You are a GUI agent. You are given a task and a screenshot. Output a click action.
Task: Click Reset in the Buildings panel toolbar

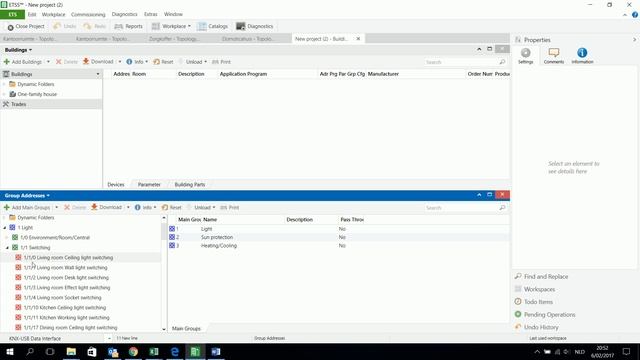[x=163, y=62]
